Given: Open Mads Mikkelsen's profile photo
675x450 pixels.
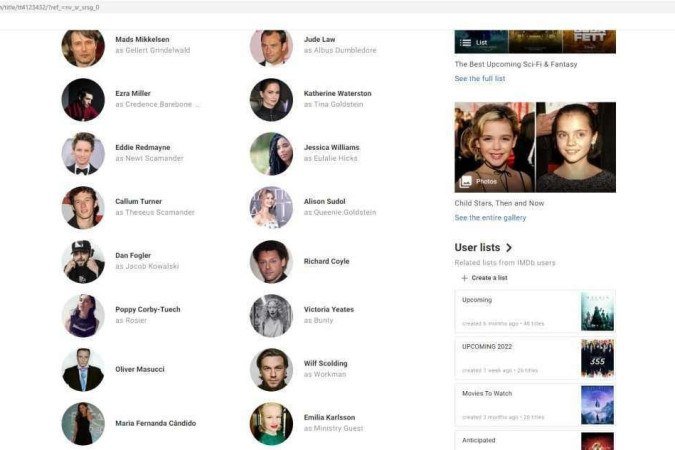Looking at the screenshot, I should [x=83, y=46].
